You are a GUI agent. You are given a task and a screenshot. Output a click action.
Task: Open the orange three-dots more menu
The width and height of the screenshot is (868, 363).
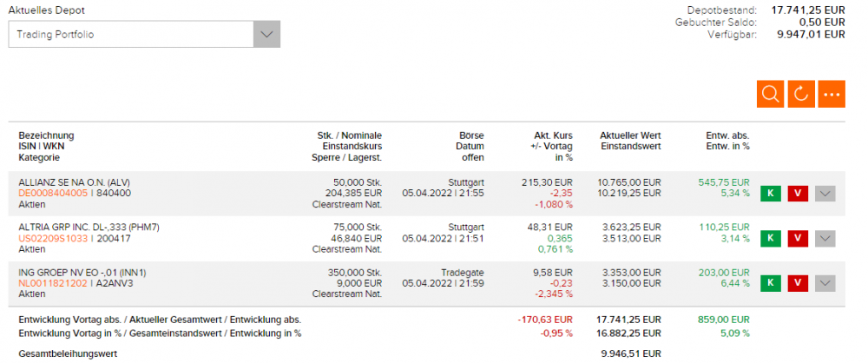(832, 94)
